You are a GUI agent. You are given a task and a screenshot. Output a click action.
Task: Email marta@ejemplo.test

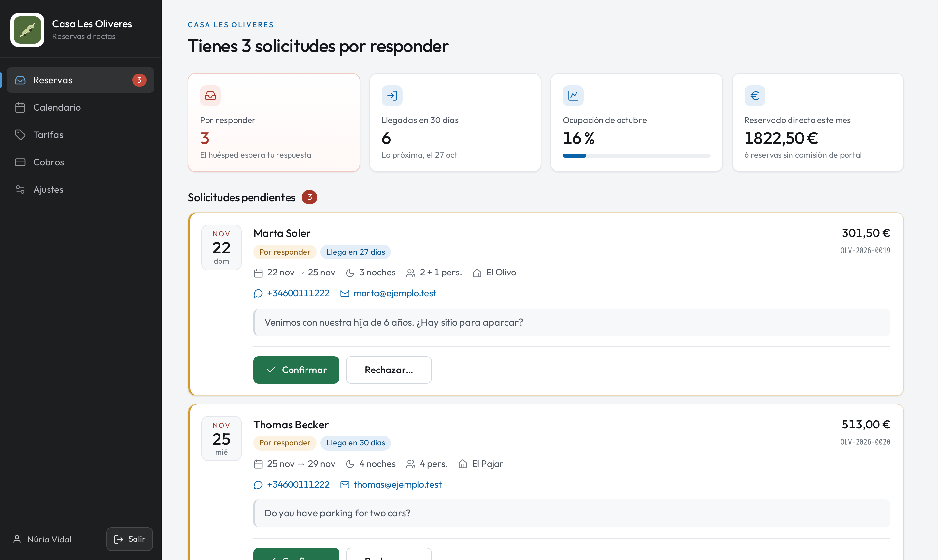(395, 293)
